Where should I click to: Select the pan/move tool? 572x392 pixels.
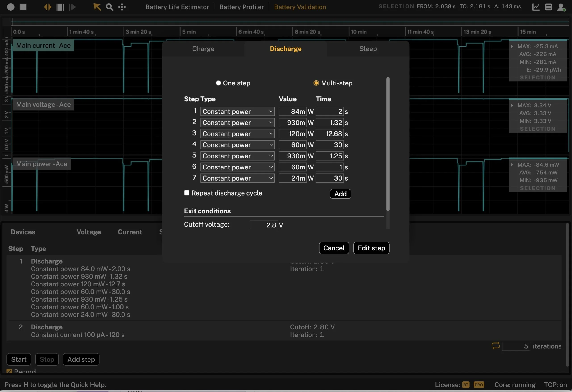pos(122,7)
